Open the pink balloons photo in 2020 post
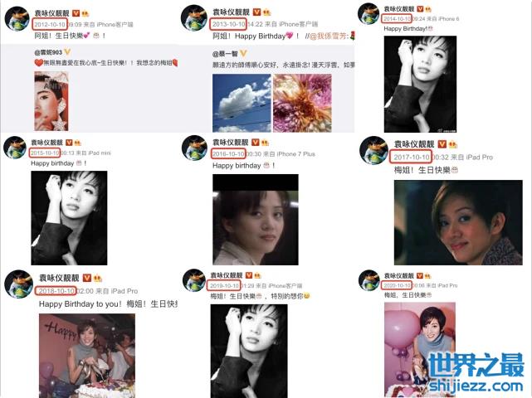 pyautogui.click(x=420, y=349)
